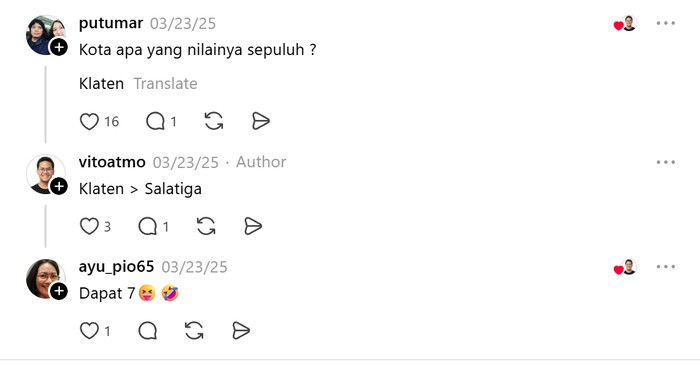The image size is (700, 365).
Task: Like vitoatmo's Klaten > Salatiga reply
Action: (89, 226)
